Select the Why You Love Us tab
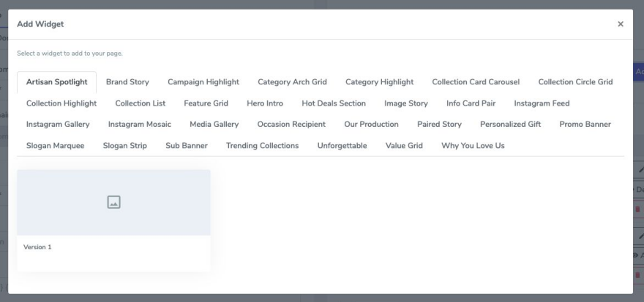This screenshot has width=644, height=302. 473,146
